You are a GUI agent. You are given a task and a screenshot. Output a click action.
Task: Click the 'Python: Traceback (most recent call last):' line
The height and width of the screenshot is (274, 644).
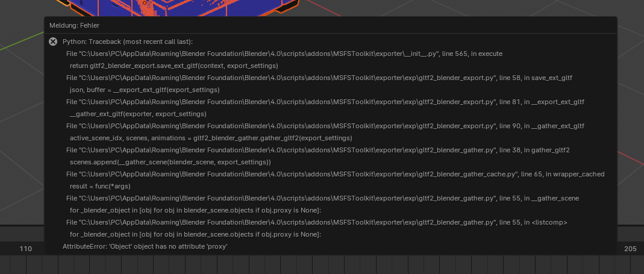click(x=128, y=42)
